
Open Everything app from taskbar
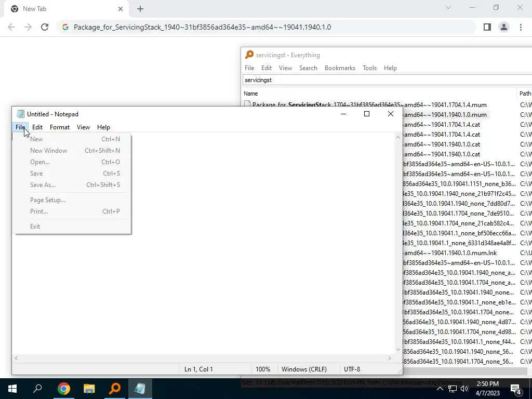[115, 389]
